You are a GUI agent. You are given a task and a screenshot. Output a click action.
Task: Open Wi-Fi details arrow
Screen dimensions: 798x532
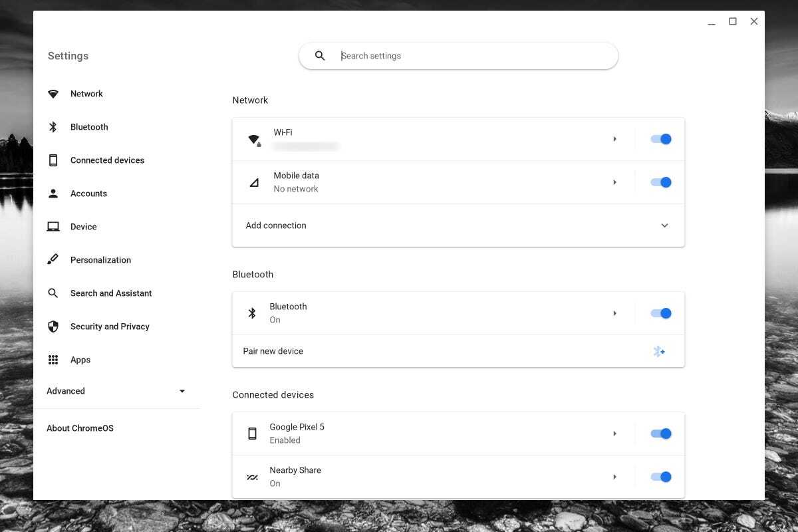pyautogui.click(x=615, y=139)
